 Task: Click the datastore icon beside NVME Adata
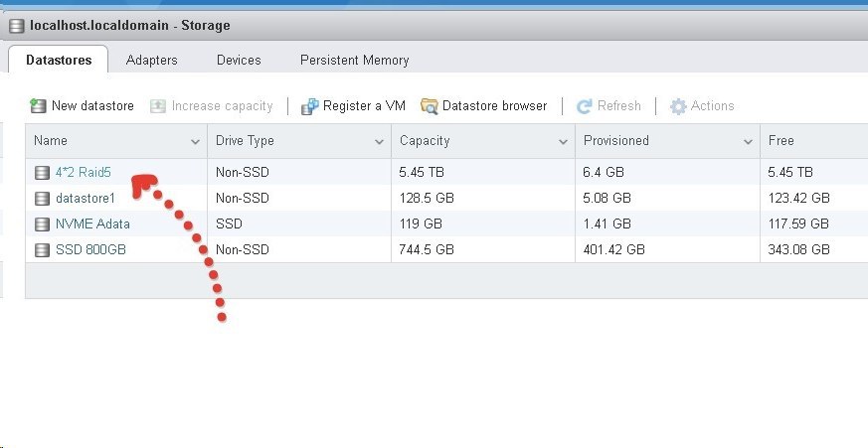[x=42, y=224]
